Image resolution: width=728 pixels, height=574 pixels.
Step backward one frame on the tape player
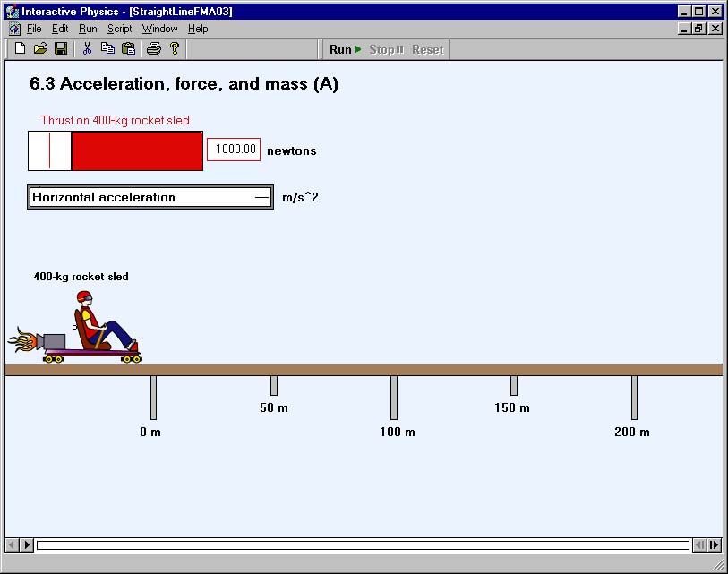click(699, 544)
